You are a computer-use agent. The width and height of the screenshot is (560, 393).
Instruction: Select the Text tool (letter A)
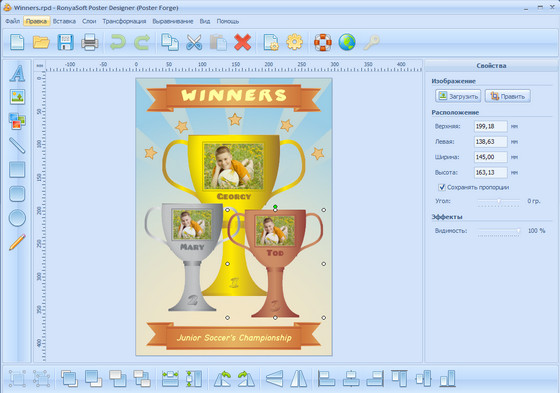17,73
